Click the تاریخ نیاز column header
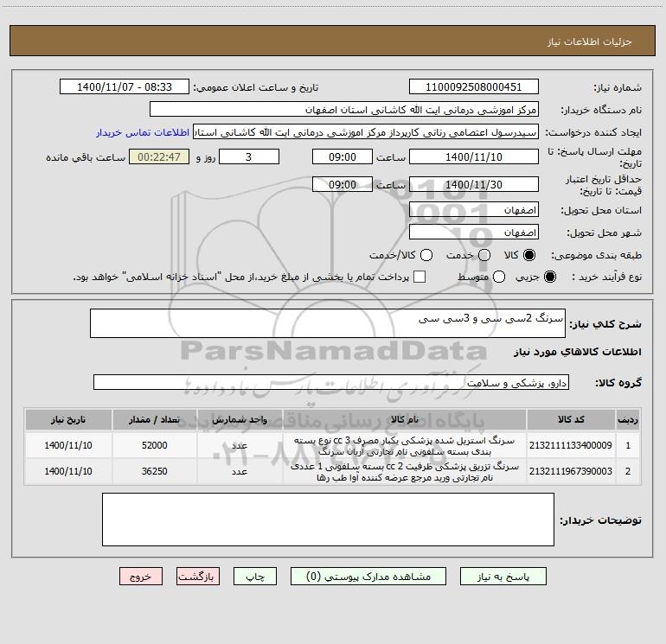Image resolution: width=666 pixels, height=644 pixels. 68,419
